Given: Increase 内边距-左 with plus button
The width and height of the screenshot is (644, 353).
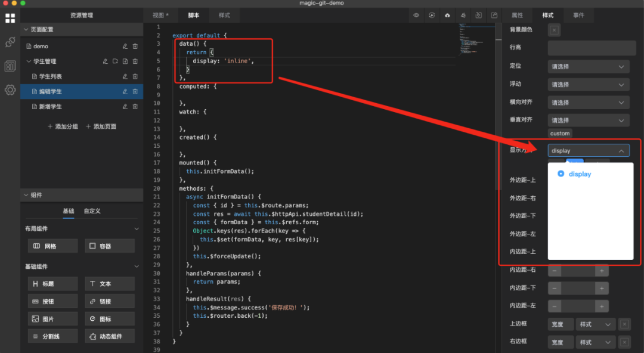Looking at the screenshot, I should coord(602,306).
